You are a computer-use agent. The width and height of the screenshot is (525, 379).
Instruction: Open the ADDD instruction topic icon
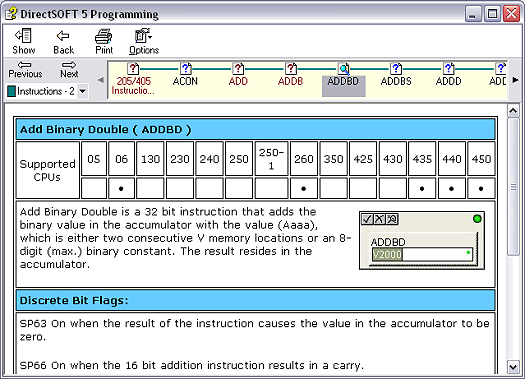coord(448,69)
